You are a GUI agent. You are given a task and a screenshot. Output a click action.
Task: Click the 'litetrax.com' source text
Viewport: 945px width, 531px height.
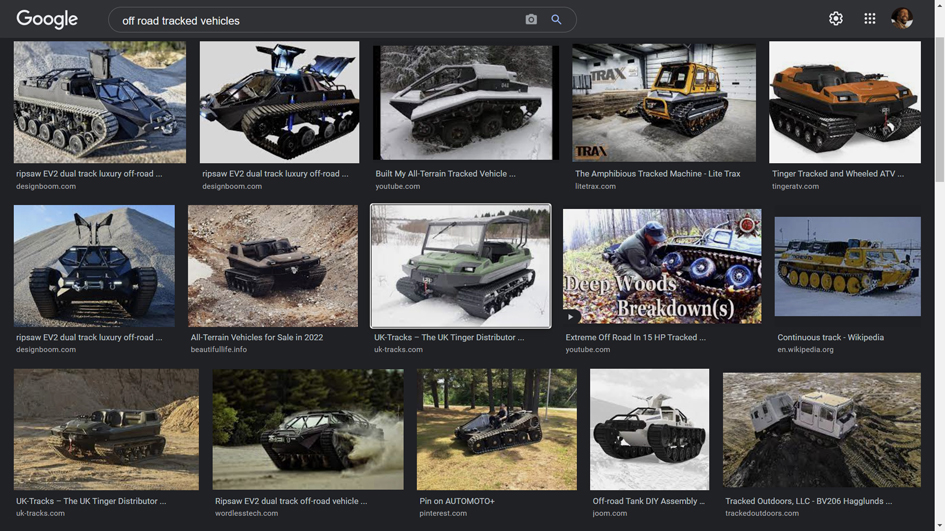[x=595, y=186]
